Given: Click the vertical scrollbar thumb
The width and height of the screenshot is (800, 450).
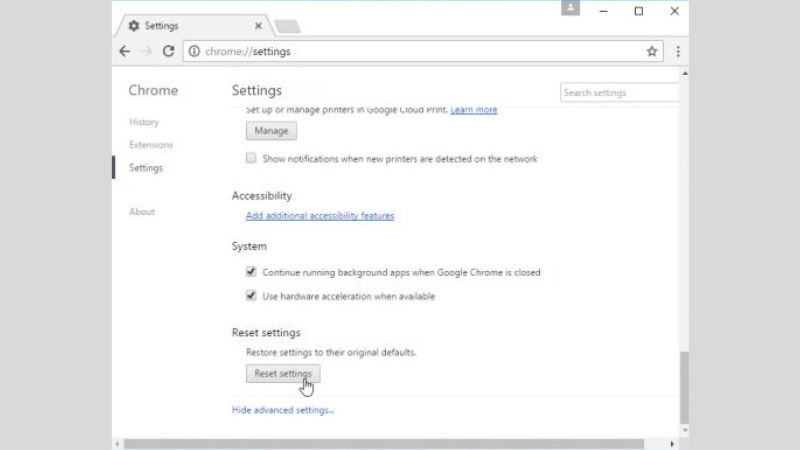Looking at the screenshot, I should tap(684, 385).
